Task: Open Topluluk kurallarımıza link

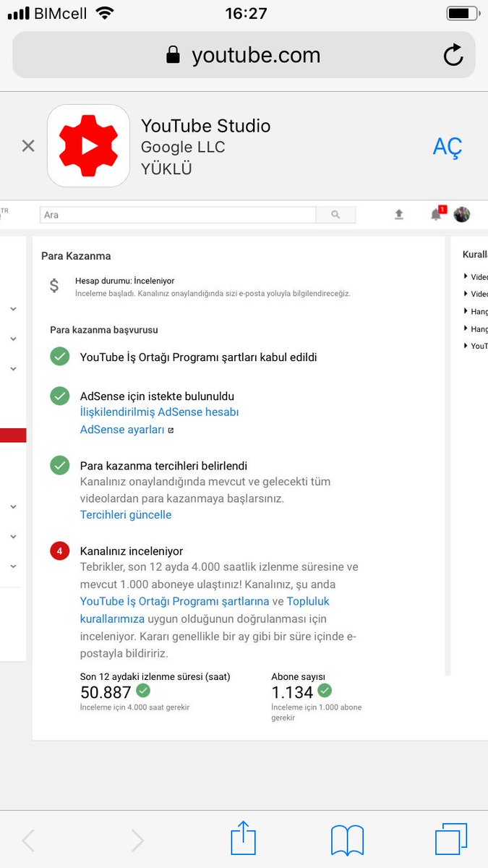Action: pyautogui.click(x=205, y=610)
